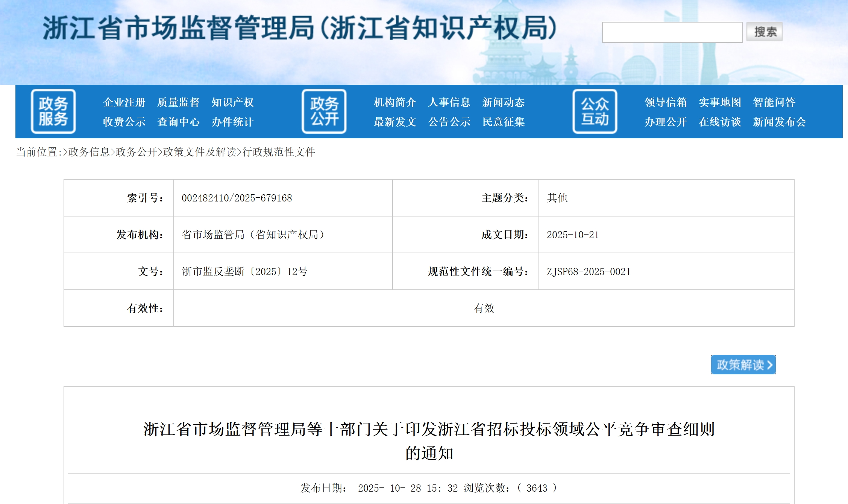Open 公告公示 navigation link
Screen dimensions: 848x504
pos(449,122)
